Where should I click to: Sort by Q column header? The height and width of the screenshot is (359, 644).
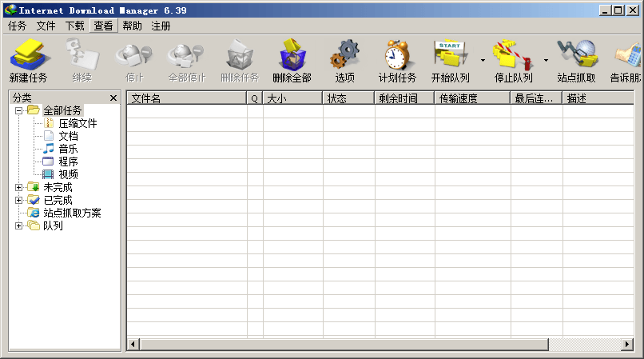click(255, 98)
